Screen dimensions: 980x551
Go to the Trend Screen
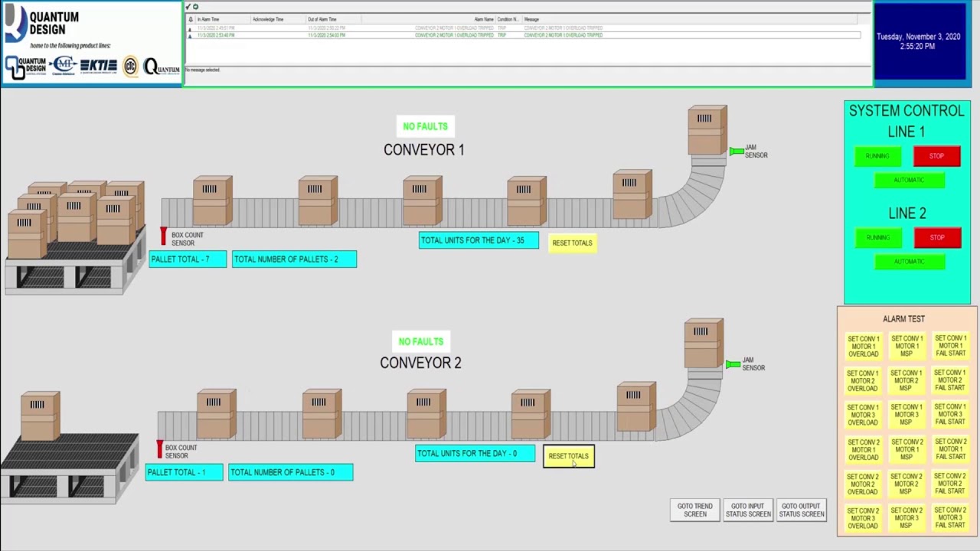[x=695, y=510]
